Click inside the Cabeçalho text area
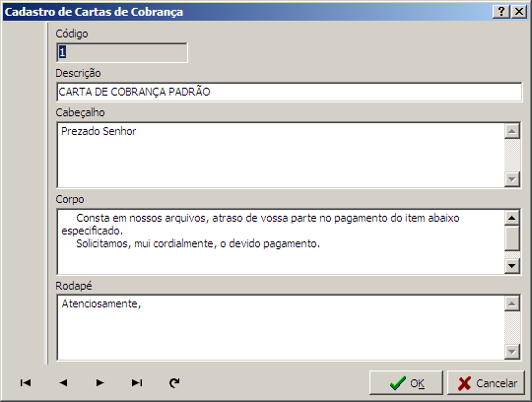The width and height of the screenshot is (532, 402). (x=280, y=155)
